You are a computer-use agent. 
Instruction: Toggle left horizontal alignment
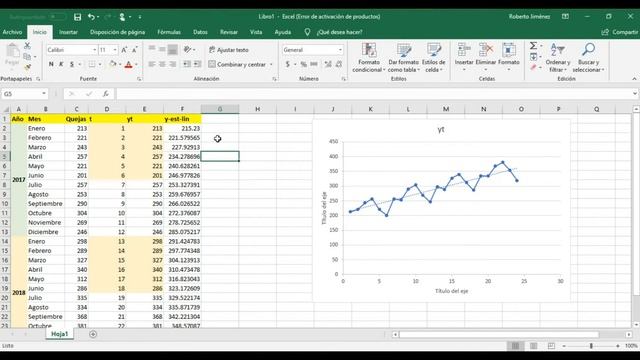click(152, 64)
